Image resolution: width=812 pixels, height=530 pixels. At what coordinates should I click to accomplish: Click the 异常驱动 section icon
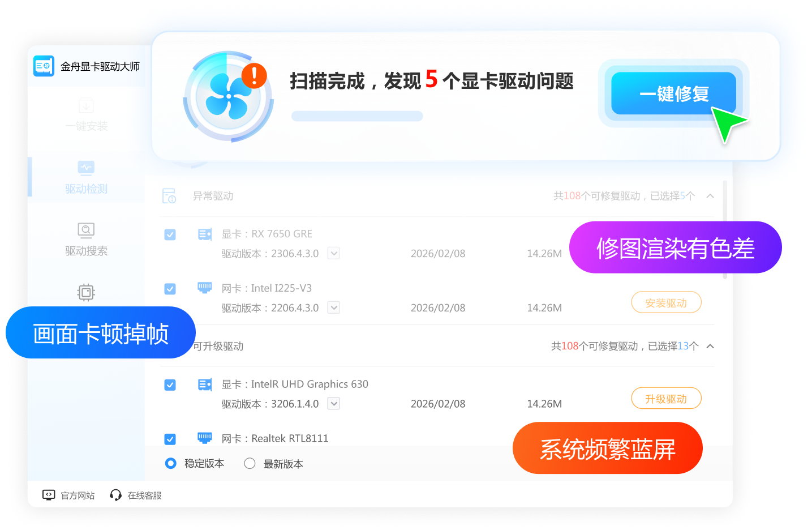tap(169, 196)
